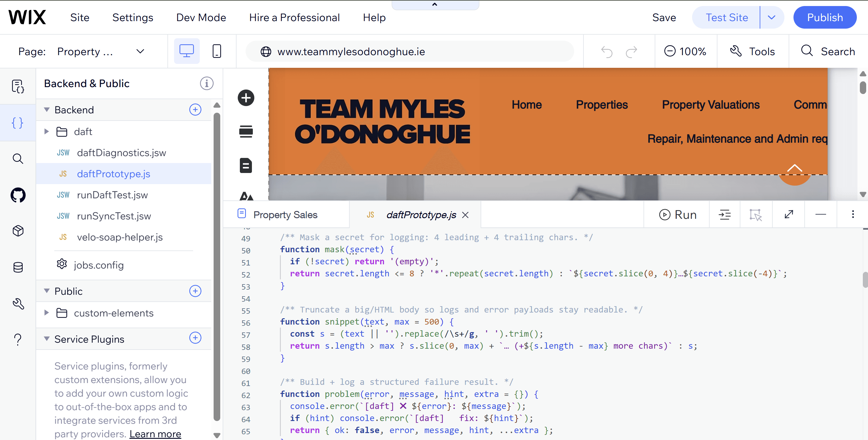Run the daftPrototype.js code

[678, 215]
